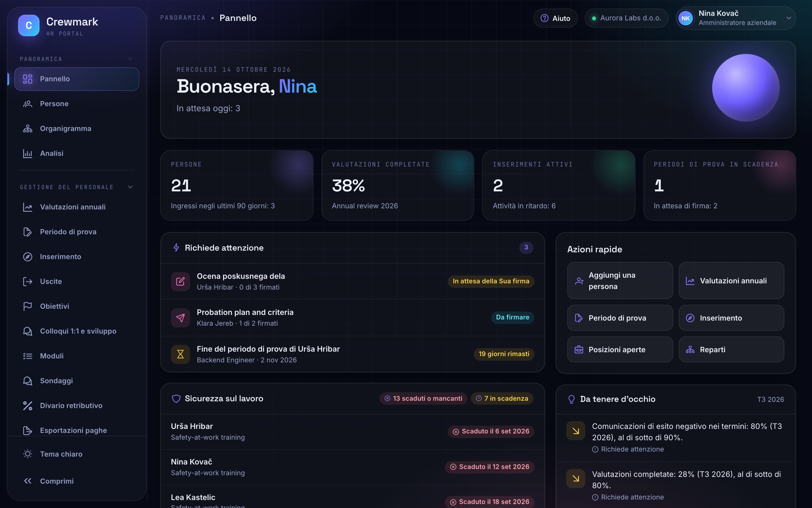
Task: Collapse the sidebar with Comprimi
Action: point(77,481)
